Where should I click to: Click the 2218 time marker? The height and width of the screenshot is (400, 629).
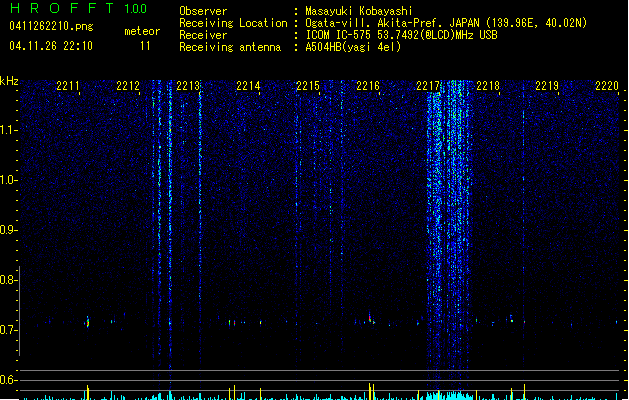click(x=488, y=86)
